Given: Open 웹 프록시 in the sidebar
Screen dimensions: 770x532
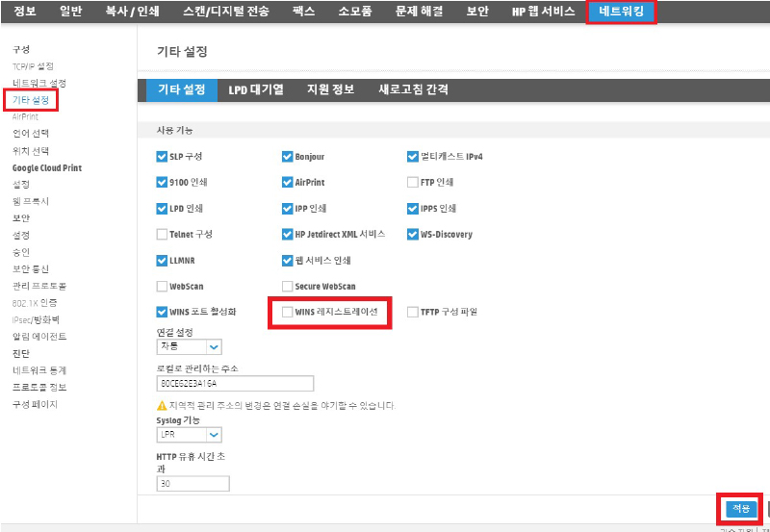Looking at the screenshot, I should [x=31, y=201].
